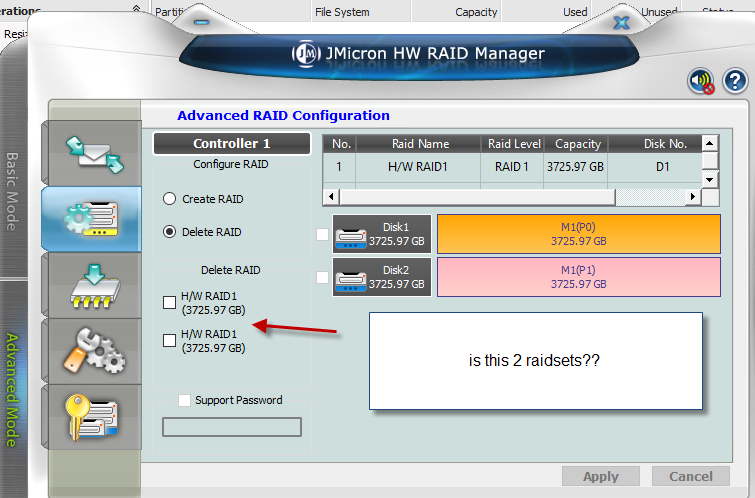The image size is (755, 498).
Task: Check the second H/W RAID1 checkbox
Action: pyautogui.click(x=169, y=341)
